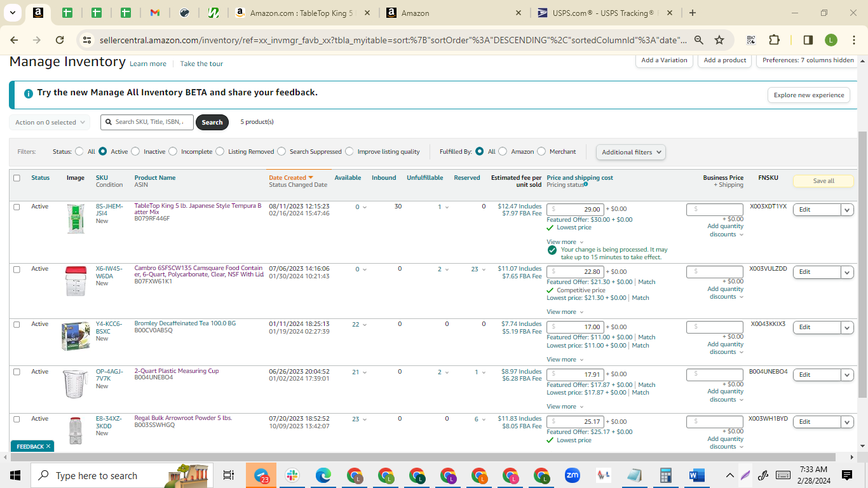Click the QR code icon in toolbar

(751, 40)
